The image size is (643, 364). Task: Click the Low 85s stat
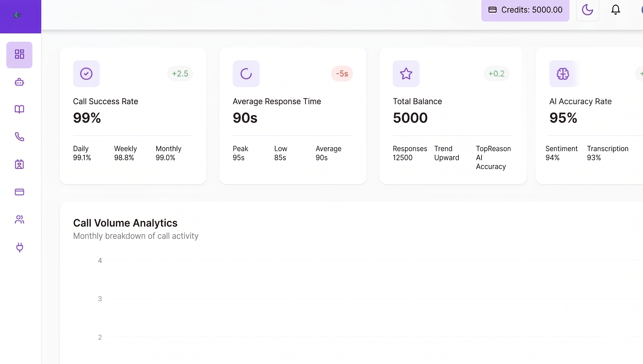pos(281,153)
